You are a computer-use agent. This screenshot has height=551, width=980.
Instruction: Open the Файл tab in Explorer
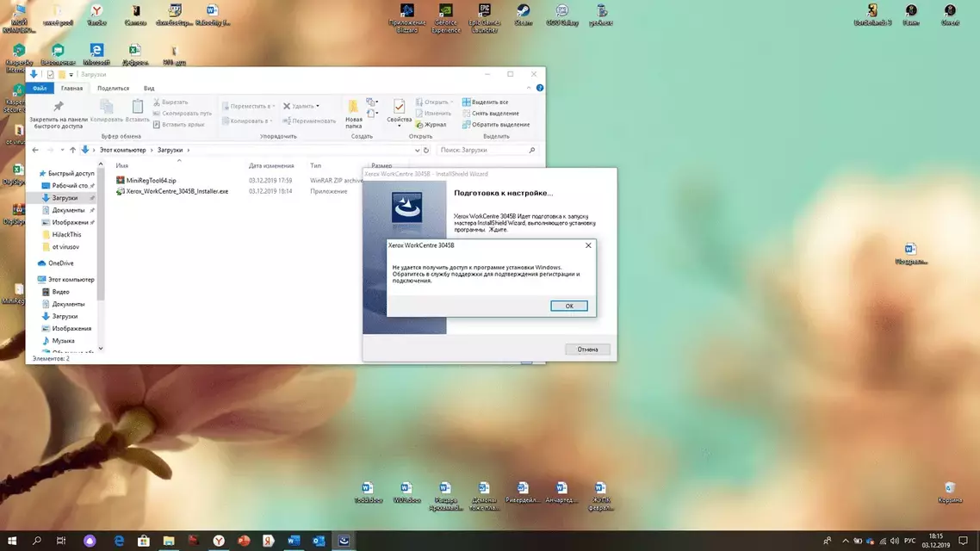click(40, 88)
